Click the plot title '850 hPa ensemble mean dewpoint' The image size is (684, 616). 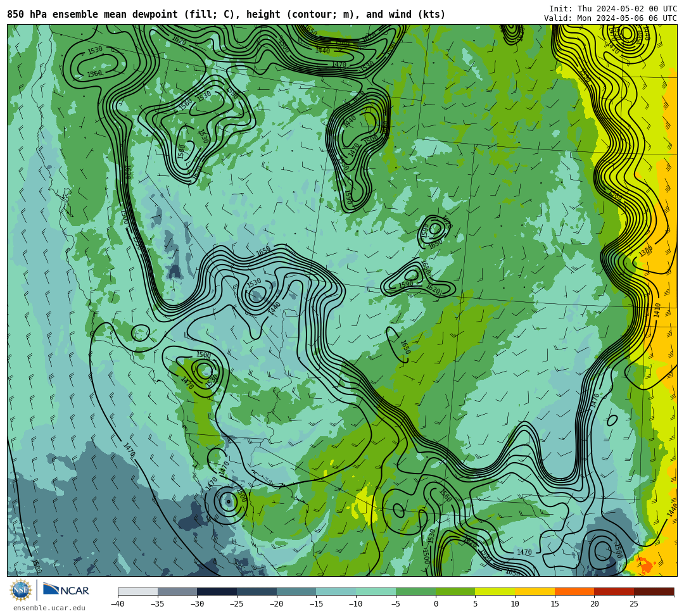pyautogui.click(x=92, y=15)
